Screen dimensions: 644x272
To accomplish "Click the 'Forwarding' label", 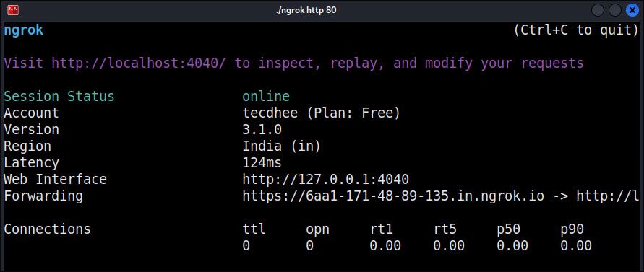I will point(43,196).
